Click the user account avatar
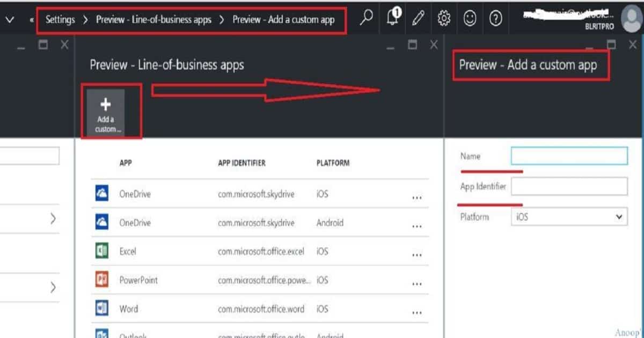The height and width of the screenshot is (338, 644). tap(631, 18)
